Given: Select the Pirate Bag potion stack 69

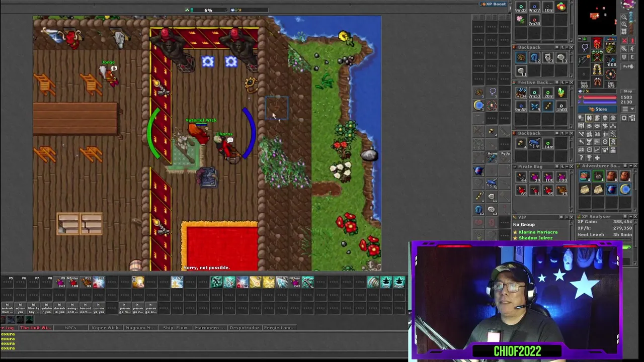Looking at the screenshot, I should tap(521, 190).
